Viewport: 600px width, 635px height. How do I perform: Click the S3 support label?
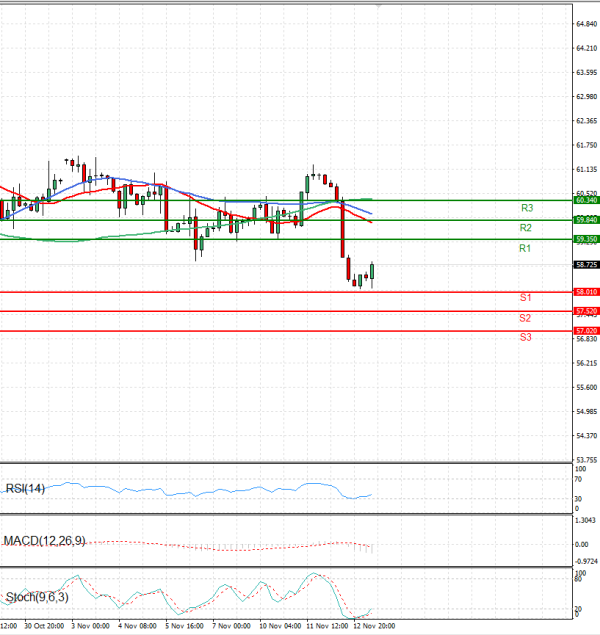(524, 338)
